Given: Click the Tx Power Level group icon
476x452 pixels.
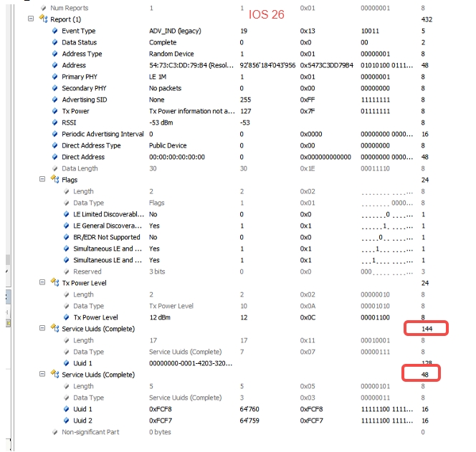Looking at the screenshot, I should click(55, 282).
